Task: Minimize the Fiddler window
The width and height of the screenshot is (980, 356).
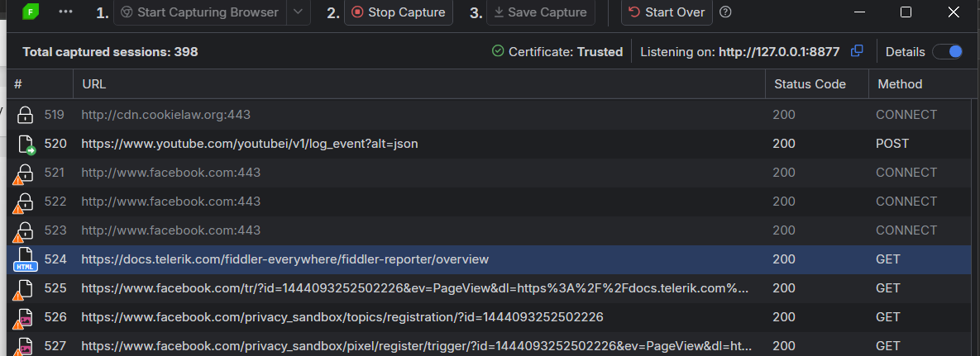Action: (x=858, y=12)
